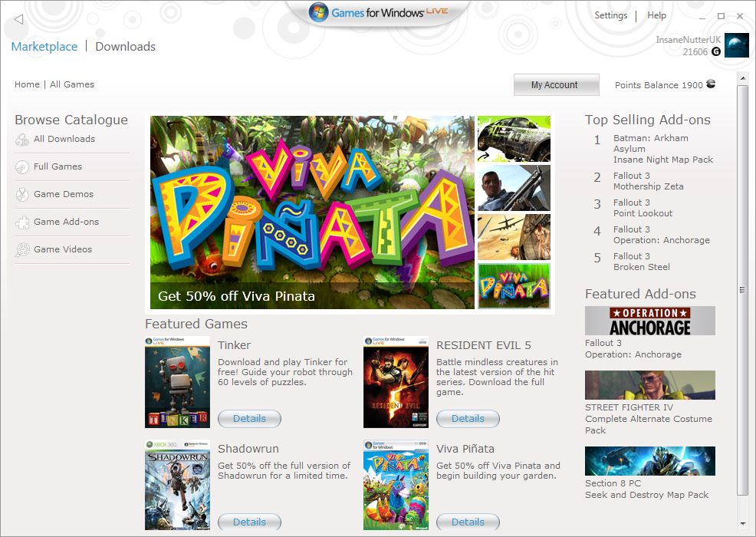Open the Settings menu
This screenshot has width=756, height=537.
coord(611,15)
